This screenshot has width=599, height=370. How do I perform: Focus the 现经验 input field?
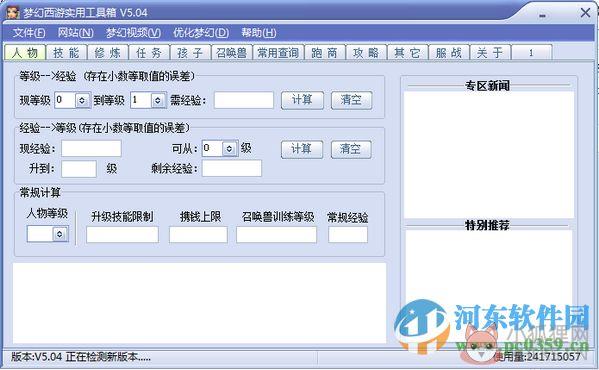pyautogui.click(x=91, y=149)
